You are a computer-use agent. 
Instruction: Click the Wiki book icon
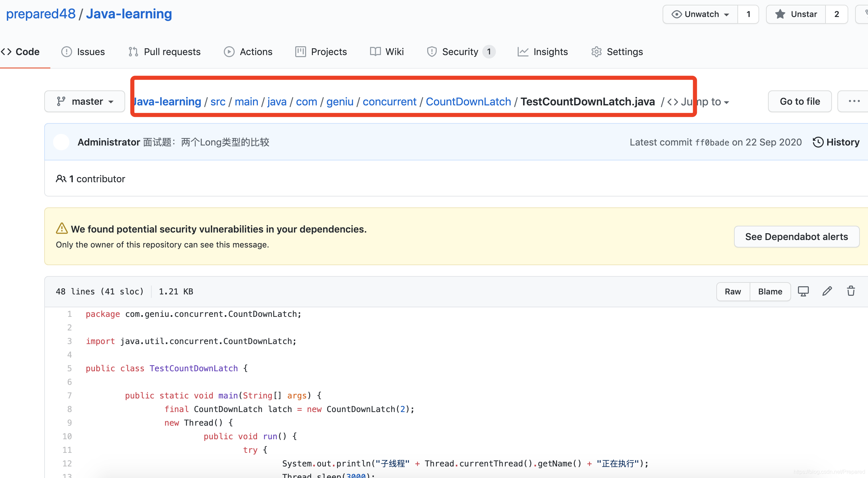(375, 52)
